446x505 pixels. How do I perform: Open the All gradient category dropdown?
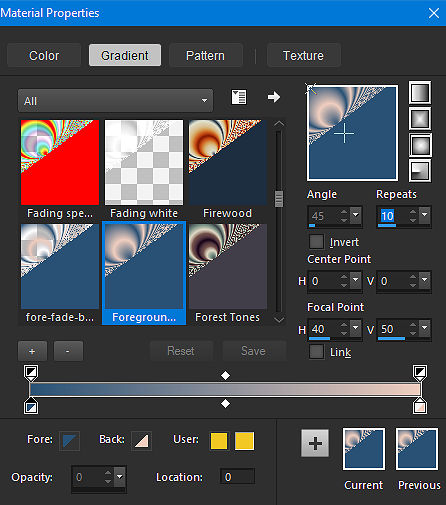[115, 100]
